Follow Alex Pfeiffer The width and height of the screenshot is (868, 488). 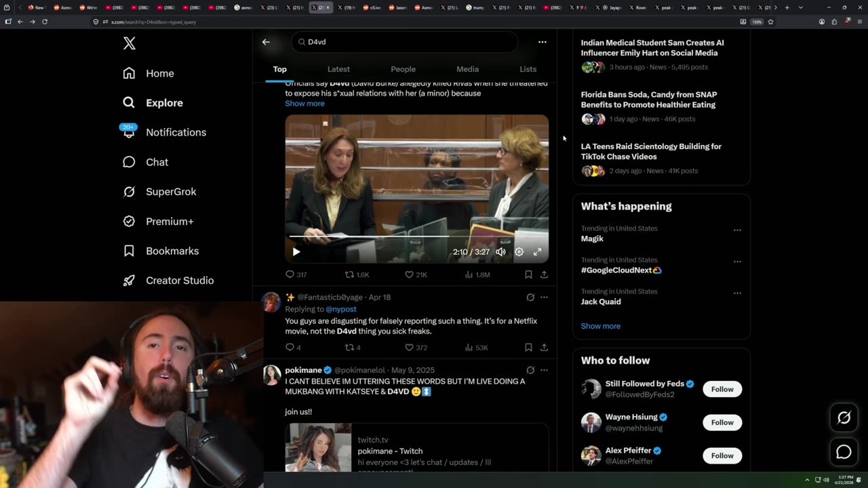(722, 455)
